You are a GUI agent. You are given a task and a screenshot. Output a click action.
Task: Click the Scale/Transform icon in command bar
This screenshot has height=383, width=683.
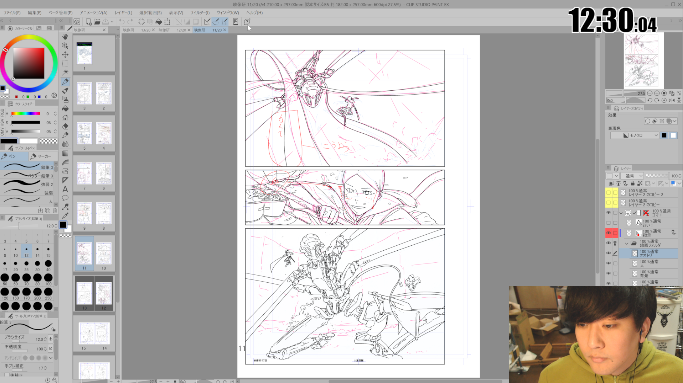point(167,21)
